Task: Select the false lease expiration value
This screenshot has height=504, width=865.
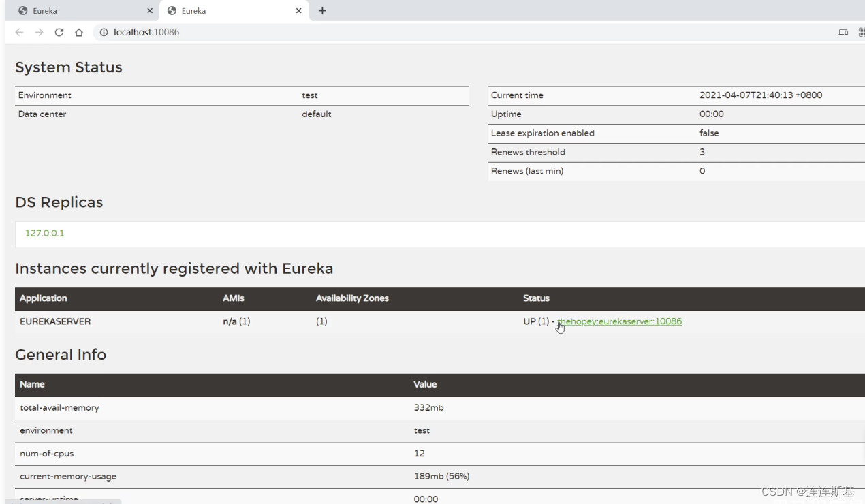Action: pyautogui.click(x=709, y=133)
